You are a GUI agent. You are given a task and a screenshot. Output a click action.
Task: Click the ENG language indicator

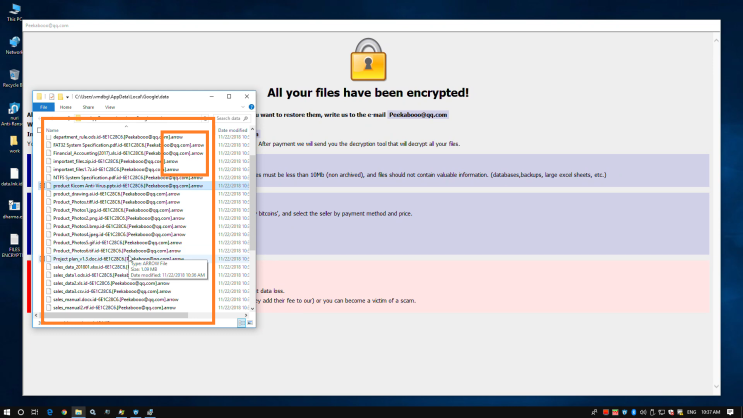coord(691,412)
